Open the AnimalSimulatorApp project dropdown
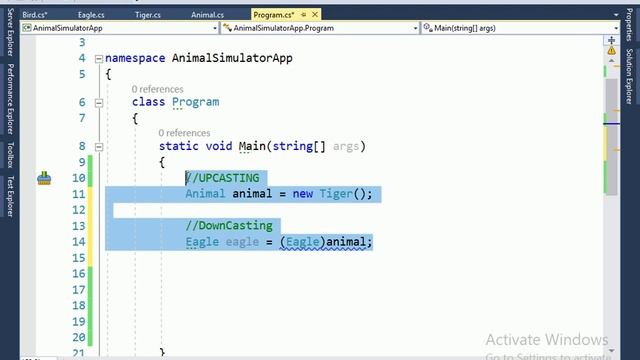Screen dimensions: 640x360 tap(215, 28)
